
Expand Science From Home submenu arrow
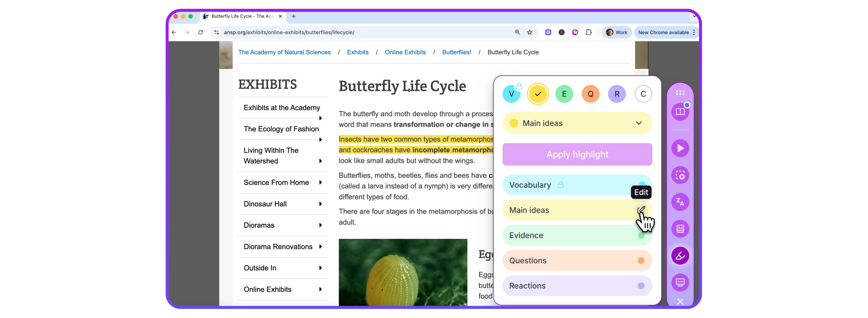321,182
